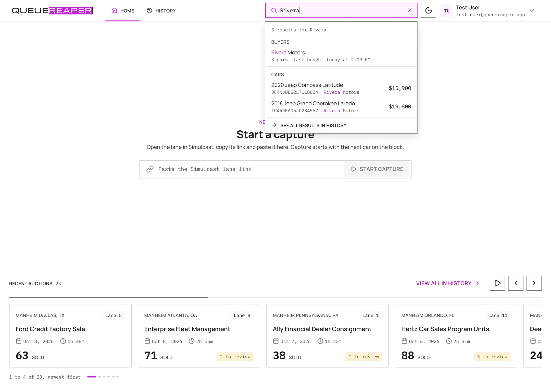Image resolution: width=551 pixels, height=392 pixels.
Task: Open the Ford Credit Factory Sale card
Action: pos(70,336)
